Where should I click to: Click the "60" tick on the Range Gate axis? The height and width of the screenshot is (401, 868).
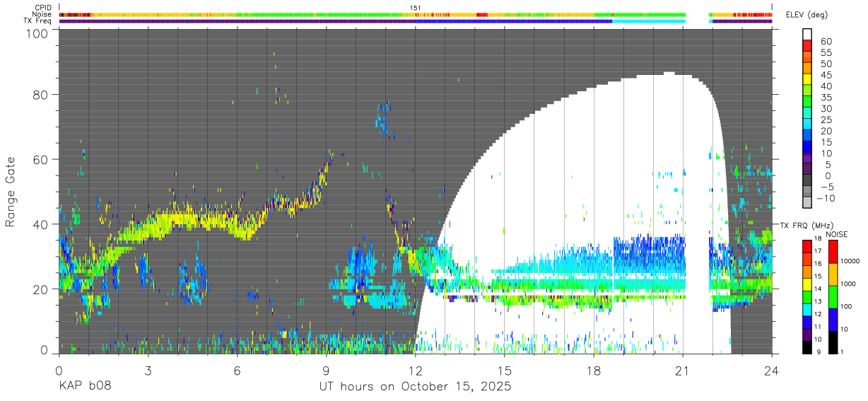(x=40, y=160)
